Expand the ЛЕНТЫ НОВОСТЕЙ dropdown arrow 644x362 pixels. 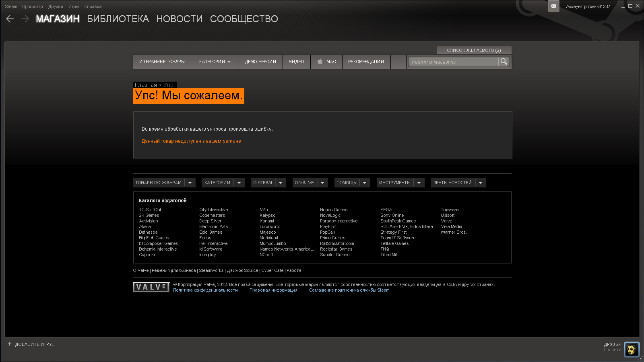tap(481, 183)
